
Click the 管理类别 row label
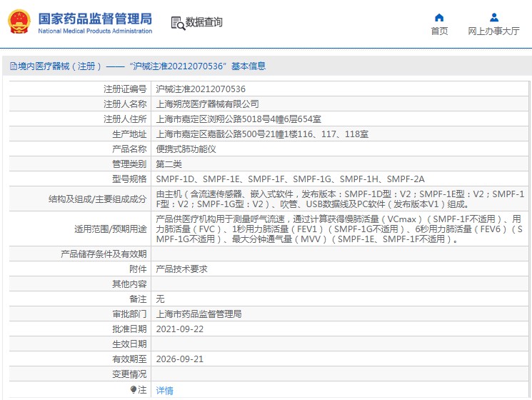[x=129, y=164]
